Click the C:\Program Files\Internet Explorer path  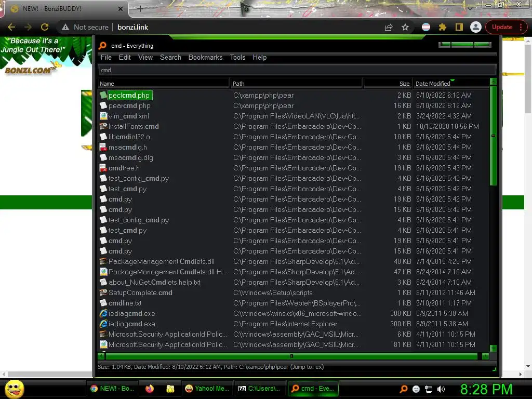(x=285, y=324)
